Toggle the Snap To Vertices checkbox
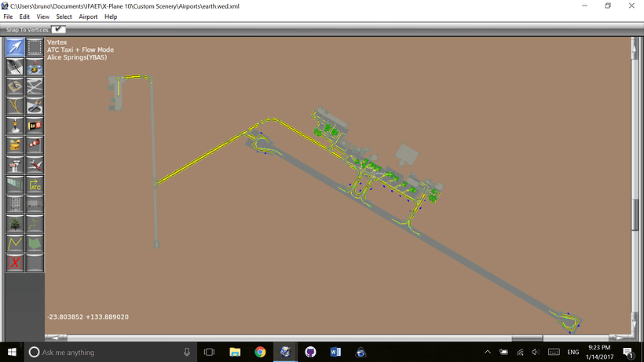 58,29
